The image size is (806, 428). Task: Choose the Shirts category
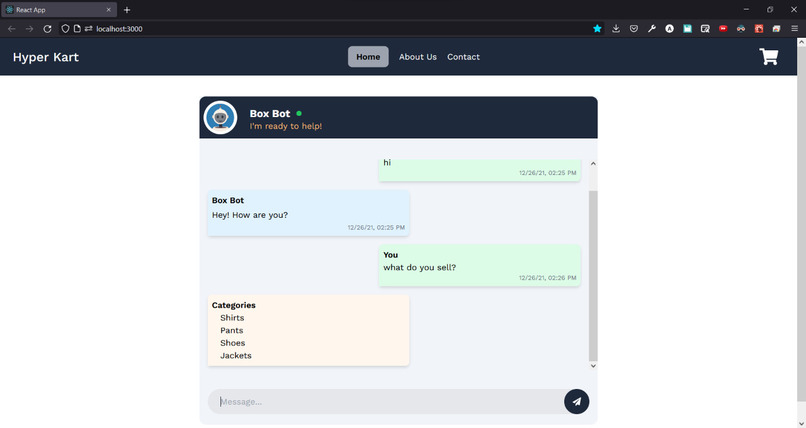(x=232, y=318)
